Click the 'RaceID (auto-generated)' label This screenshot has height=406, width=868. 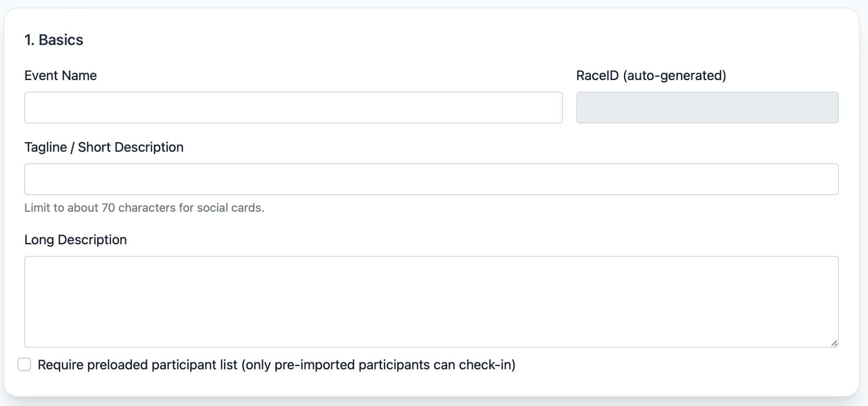[x=651, y=75]
